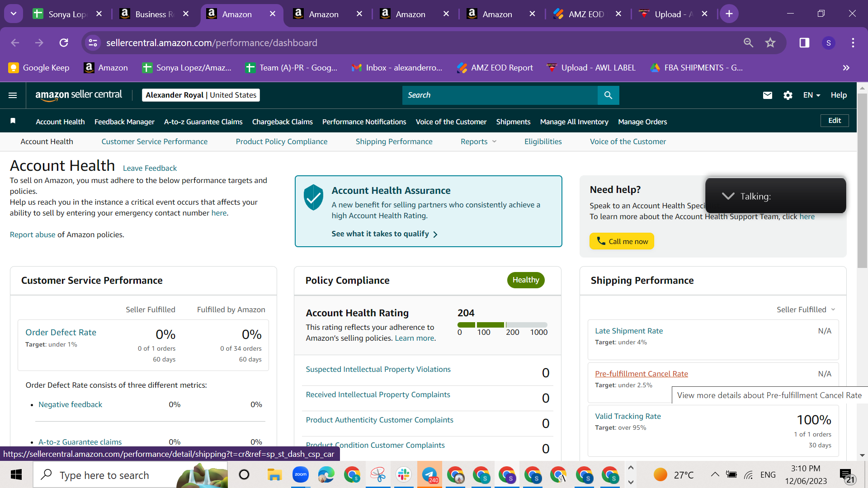The image size is (868, 488).
Task: Open the messages envelope icon
Action: click(768, 95)
